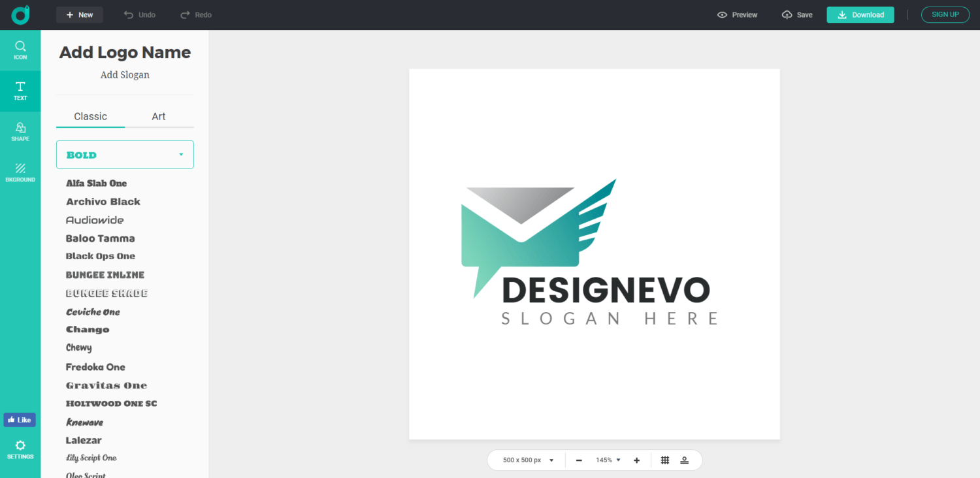Screen dimensions: 980x478
Task: Choose the Bungee Shade font
Action: [107, 293]
